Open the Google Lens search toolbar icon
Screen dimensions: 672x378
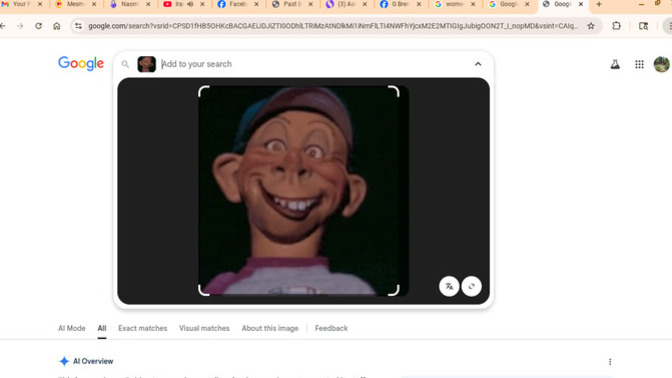tap(643, 26)
